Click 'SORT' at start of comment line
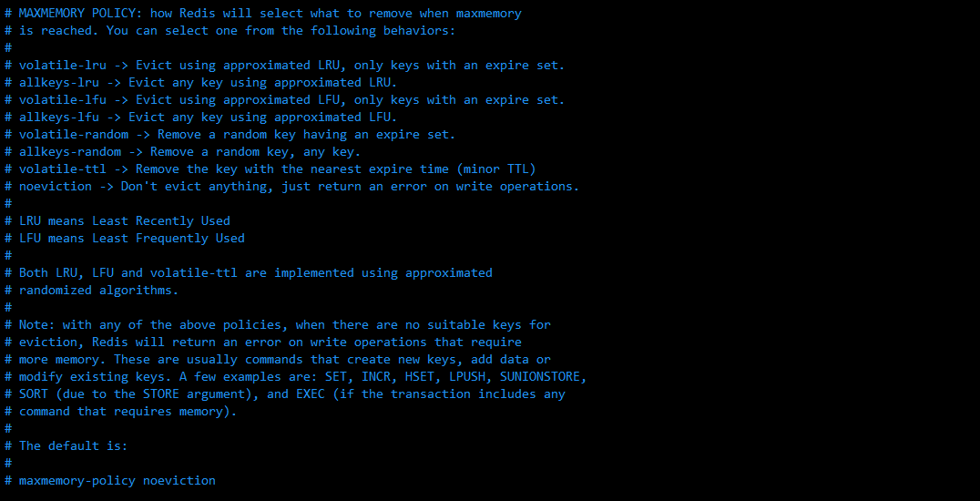 pyautogui.click(x=33, y=394)
